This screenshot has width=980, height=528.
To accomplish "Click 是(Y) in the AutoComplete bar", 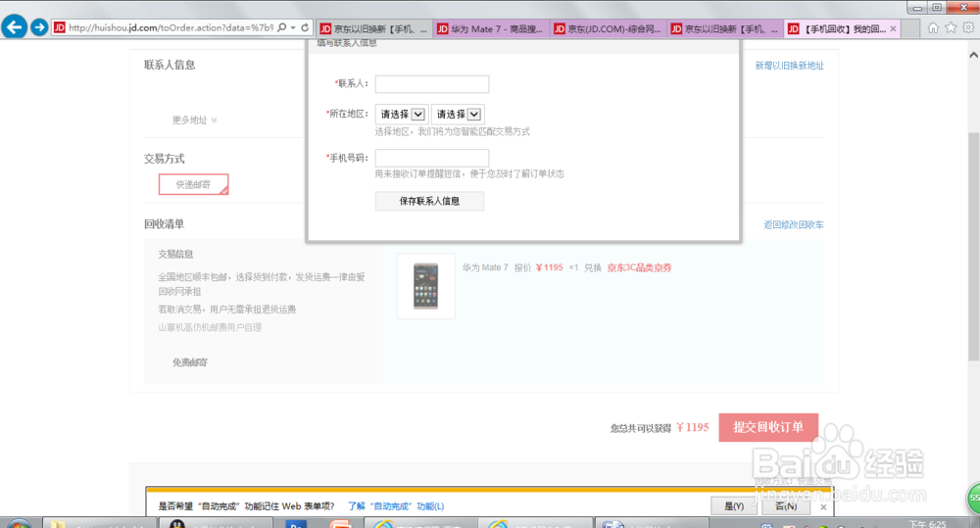I will point(733,506).
